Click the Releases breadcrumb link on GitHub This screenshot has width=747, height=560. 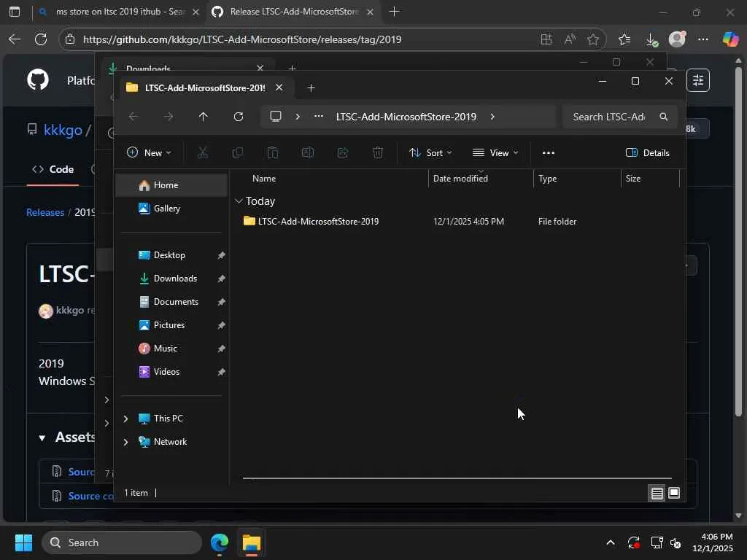tap(45, 212)
